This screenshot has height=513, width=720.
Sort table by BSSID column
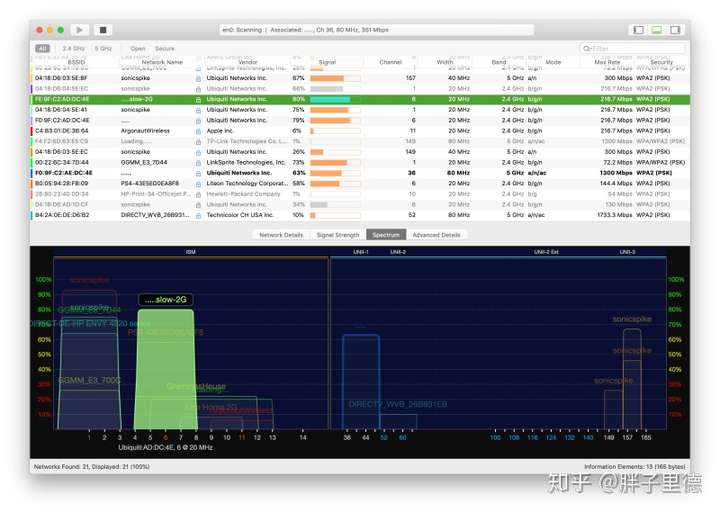pos(76,62)
